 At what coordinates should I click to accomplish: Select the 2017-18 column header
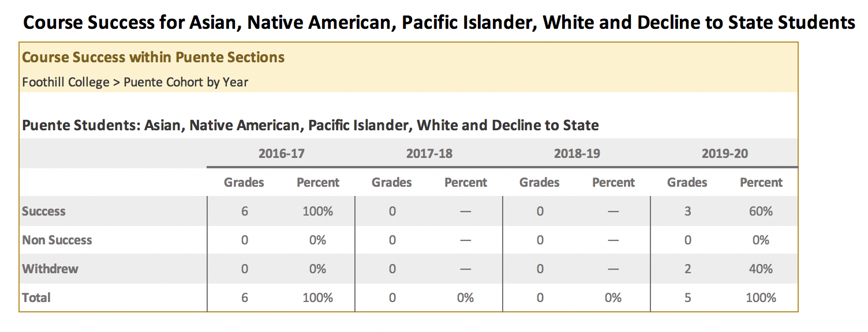[429, 153]
